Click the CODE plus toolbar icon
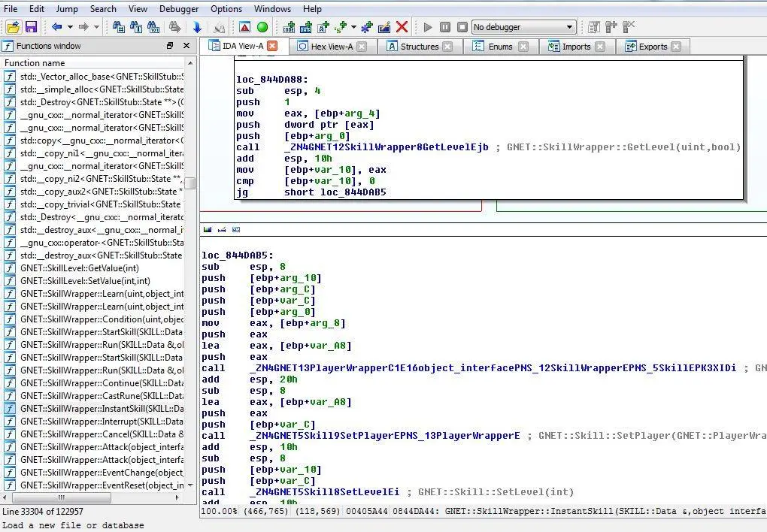 289,27
